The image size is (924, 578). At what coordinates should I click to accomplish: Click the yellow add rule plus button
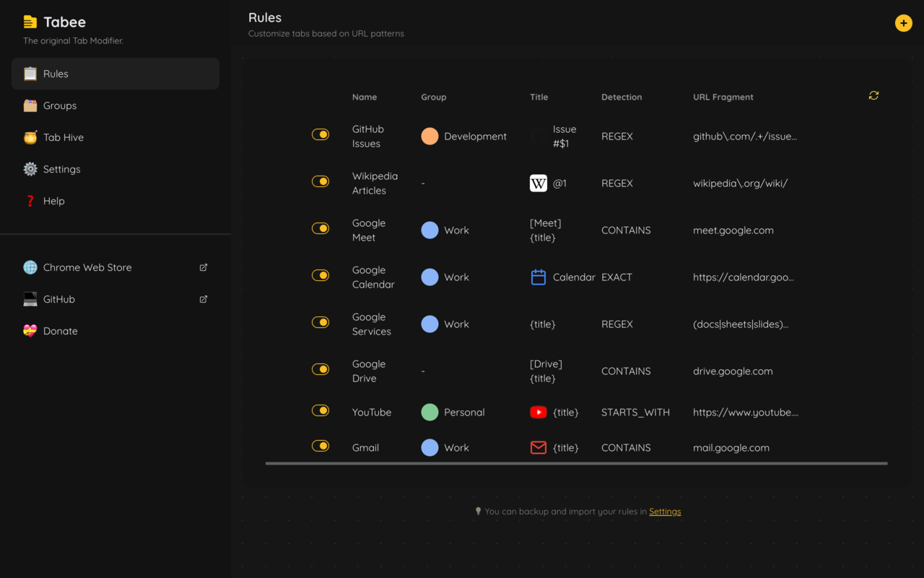pos(903,23)
